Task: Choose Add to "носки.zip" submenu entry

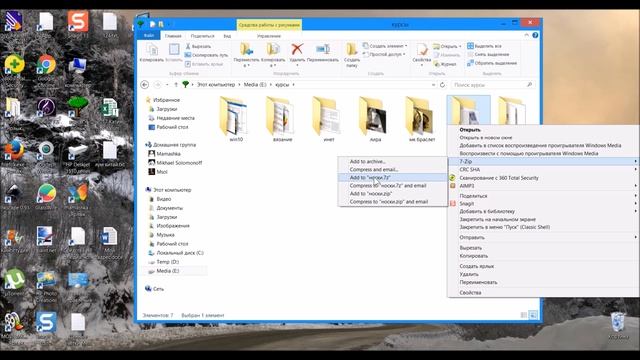Action: tap(393, 193)
